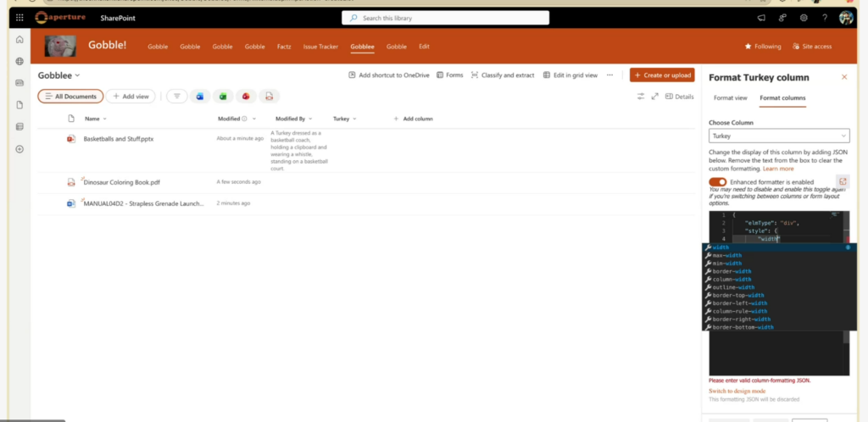Screen dimensions: 868x422
Task: Open the Issue Tracker navigation link
Action: point(320,47)
